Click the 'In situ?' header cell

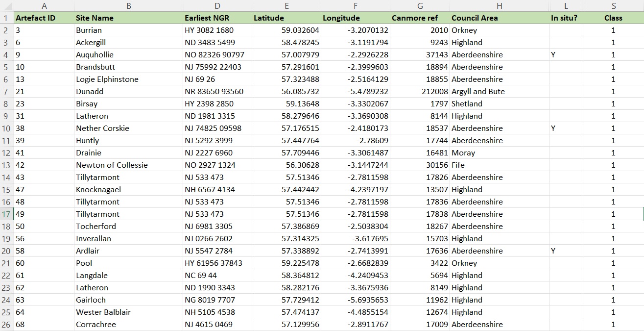pyautogui.click(x=566, y=18)
